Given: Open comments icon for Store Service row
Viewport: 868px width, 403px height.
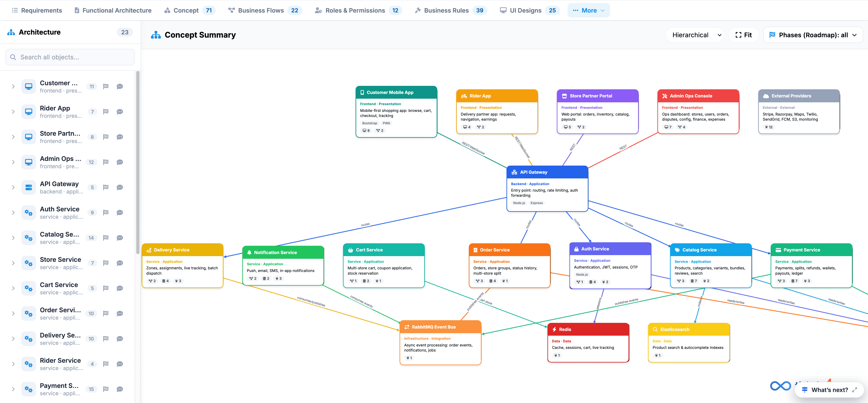Looking at the screenshot, I should (x=120, y=263).
